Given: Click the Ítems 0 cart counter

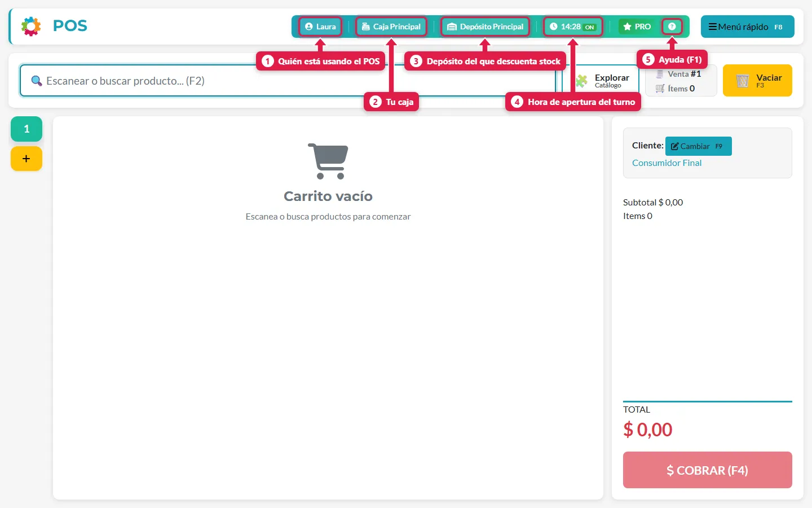Looking at the screenshot, I should pyautogui.click(x=676, y=89).
